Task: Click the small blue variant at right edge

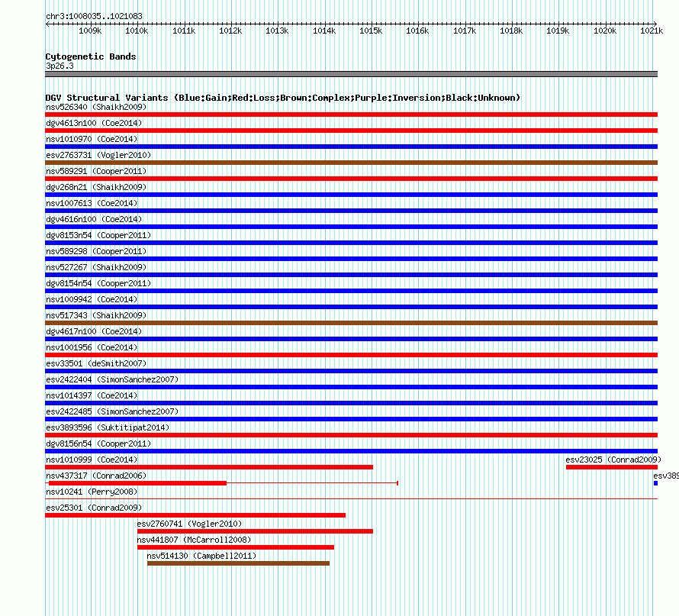Action: pyautogui.click(x=655, y=483)
